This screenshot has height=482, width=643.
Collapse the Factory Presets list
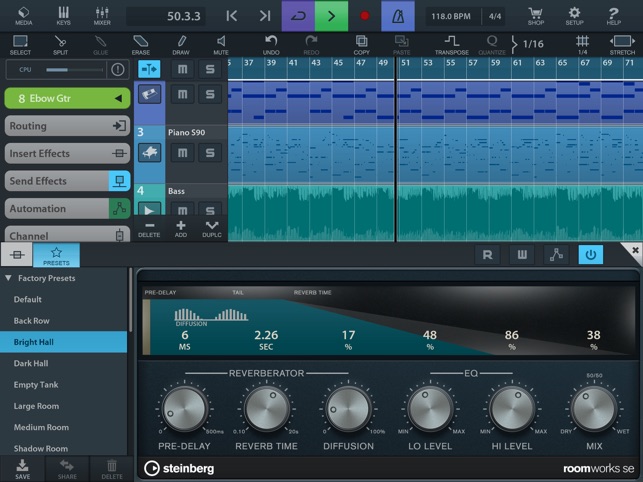click(9, 278)
